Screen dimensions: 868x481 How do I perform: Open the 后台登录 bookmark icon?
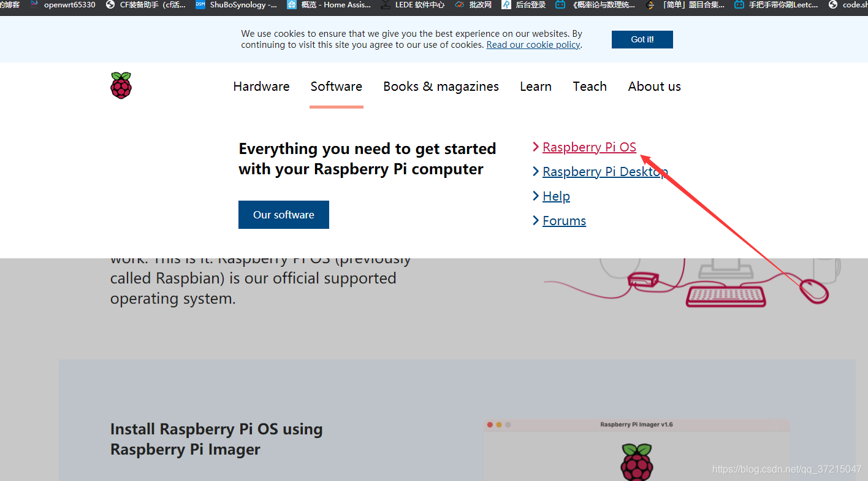pos(506,4)
